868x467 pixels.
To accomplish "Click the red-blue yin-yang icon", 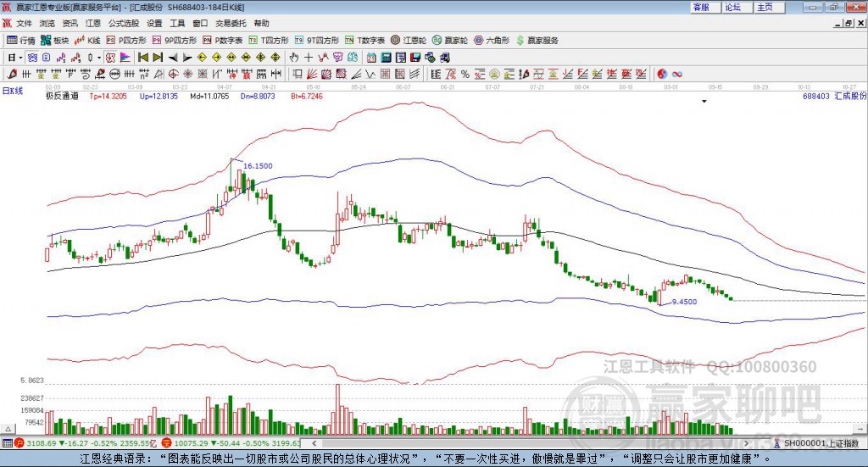I will 662,74.
